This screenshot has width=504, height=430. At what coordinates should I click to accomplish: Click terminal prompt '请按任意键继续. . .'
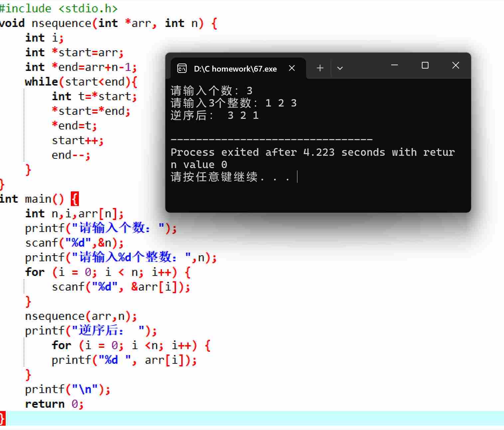tap(230, 177)
